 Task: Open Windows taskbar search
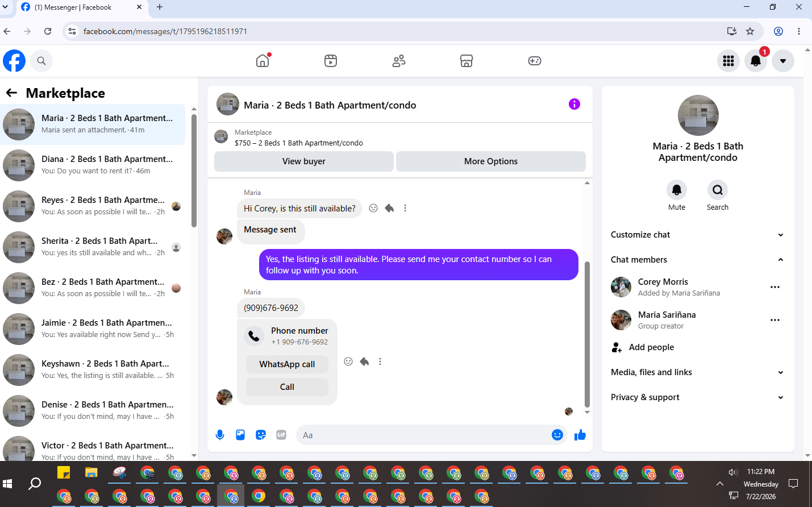pos(35,484)
